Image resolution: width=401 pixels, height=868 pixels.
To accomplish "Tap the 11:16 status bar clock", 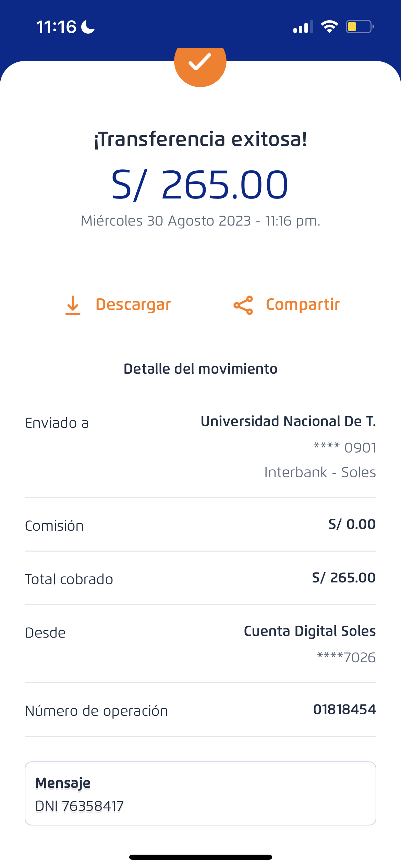I will [x=56, y=27].
